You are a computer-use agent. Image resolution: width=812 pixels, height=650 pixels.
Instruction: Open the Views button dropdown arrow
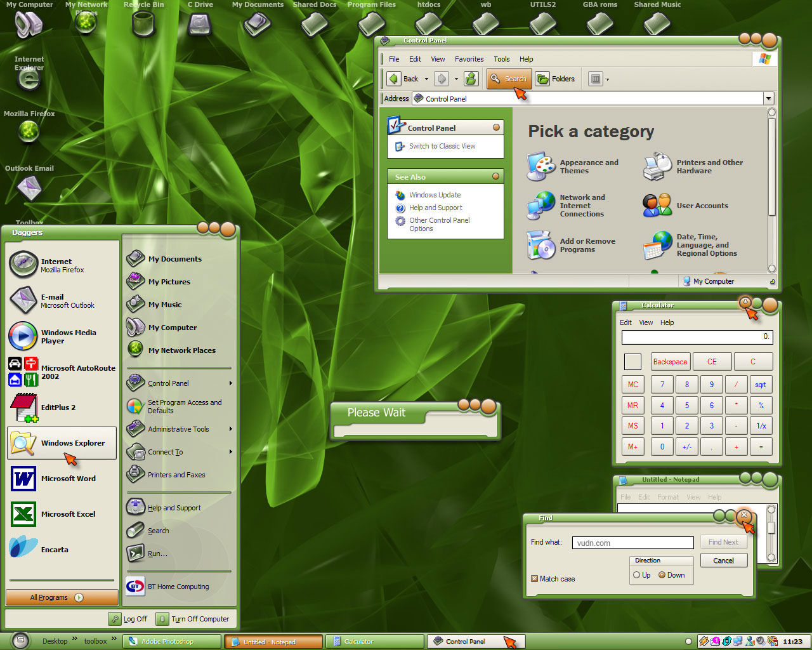coord(608,79)
